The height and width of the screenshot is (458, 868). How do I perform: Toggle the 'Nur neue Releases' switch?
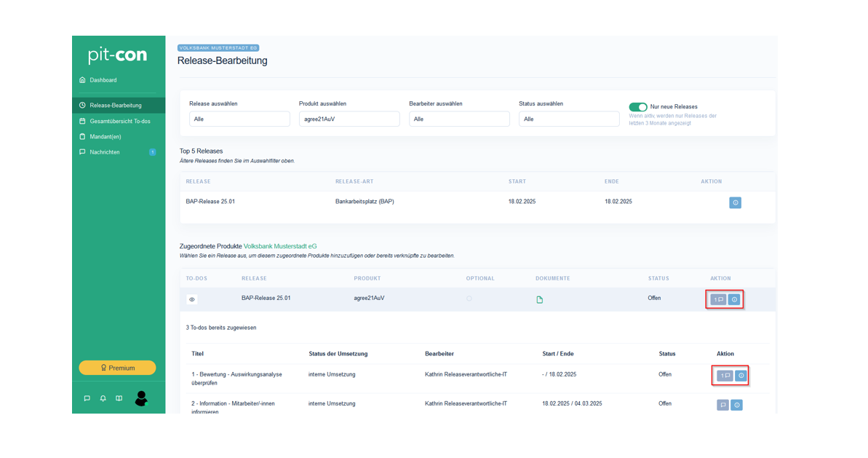pos(638,107)
